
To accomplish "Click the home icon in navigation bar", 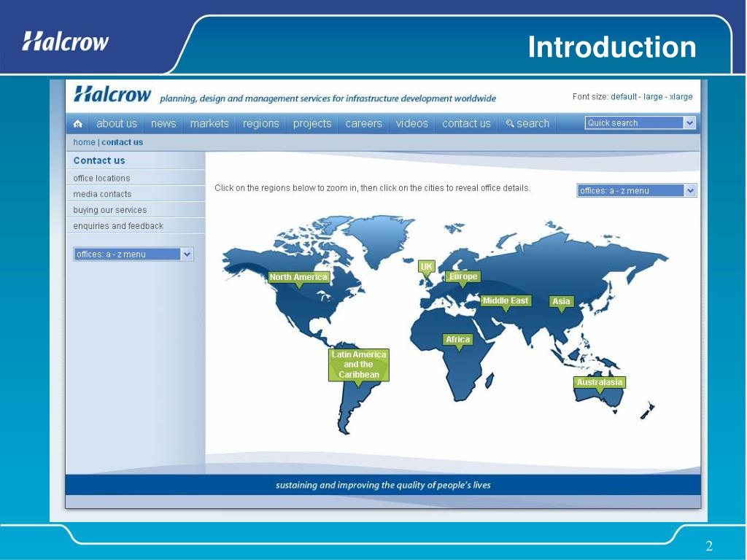I will [x=78, y=124].
